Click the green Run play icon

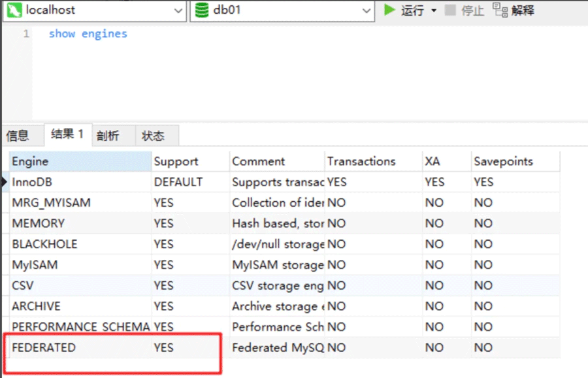tap(389, 10)
